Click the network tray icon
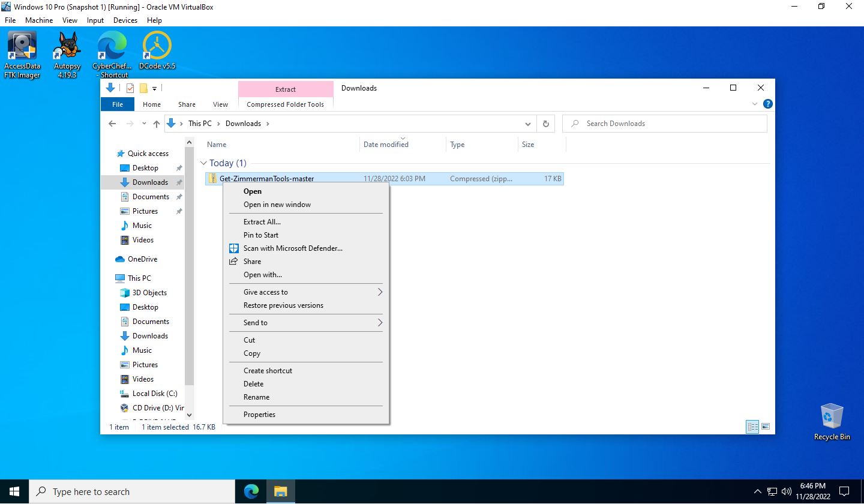Viewport: 864px width, 504px height. (772, 491)
